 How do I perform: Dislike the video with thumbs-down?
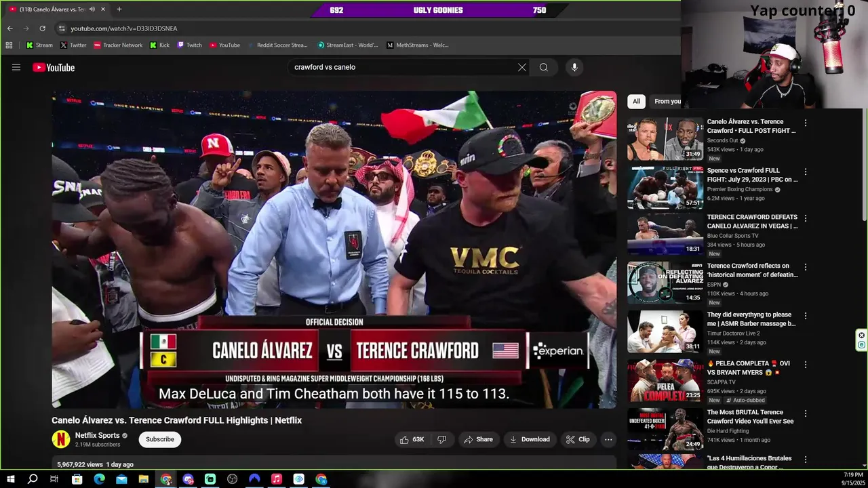[441, 439]
